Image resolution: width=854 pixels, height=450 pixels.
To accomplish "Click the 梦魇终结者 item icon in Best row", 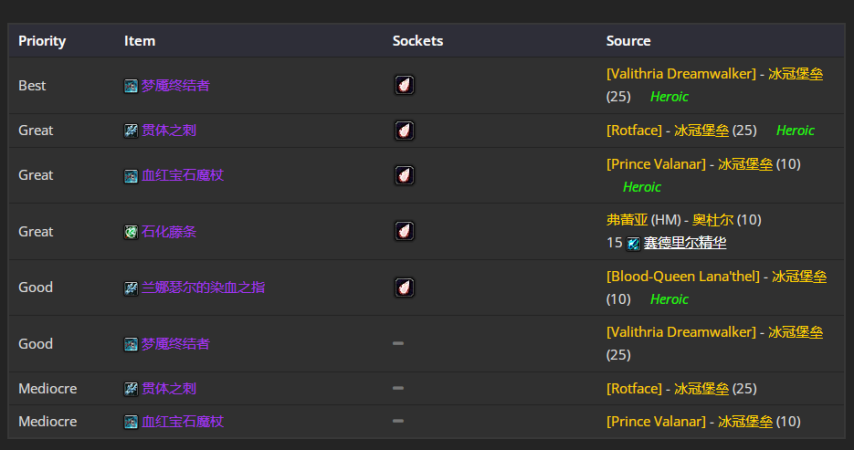I will 131,86.
